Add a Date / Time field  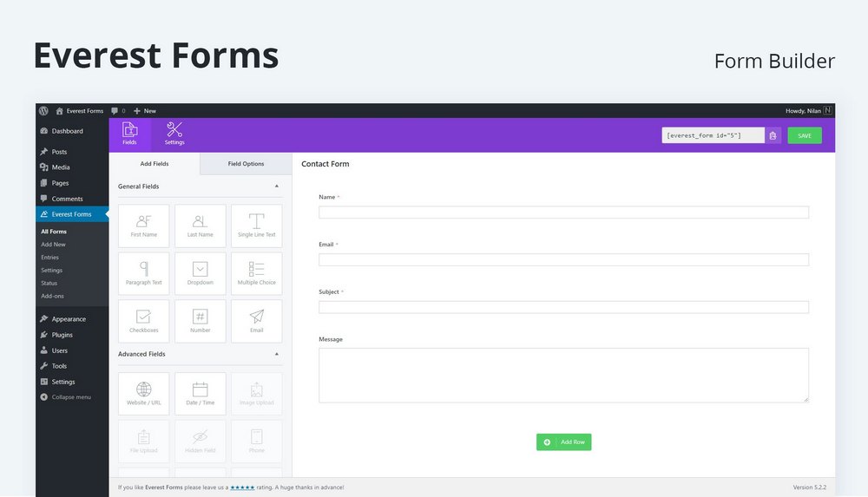(x=200, y=394)
